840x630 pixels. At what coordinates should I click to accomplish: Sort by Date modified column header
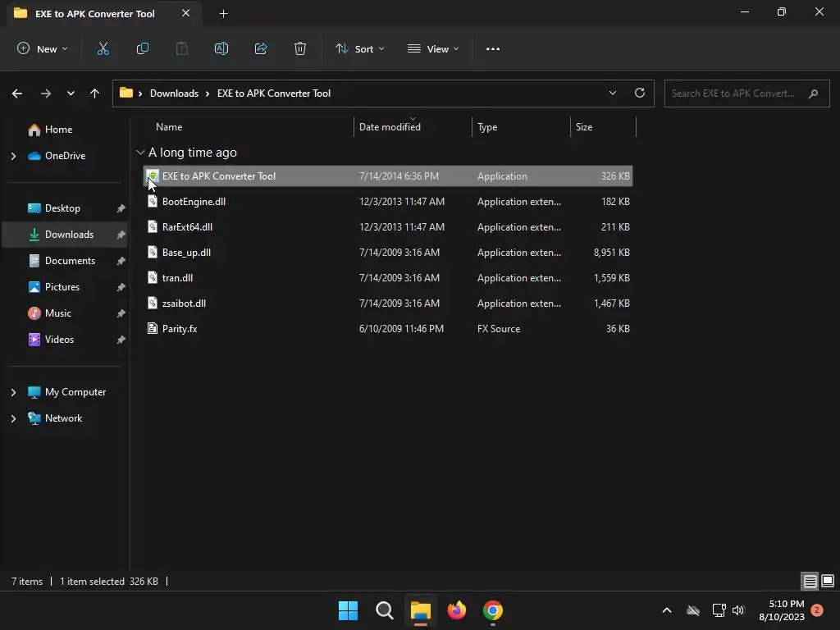point(390,127)
